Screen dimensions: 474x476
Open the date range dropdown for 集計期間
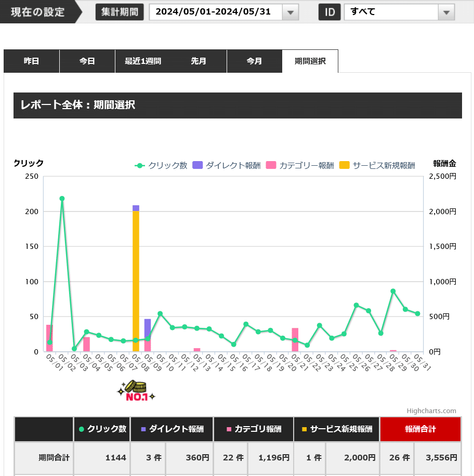[x=291, y=12]
